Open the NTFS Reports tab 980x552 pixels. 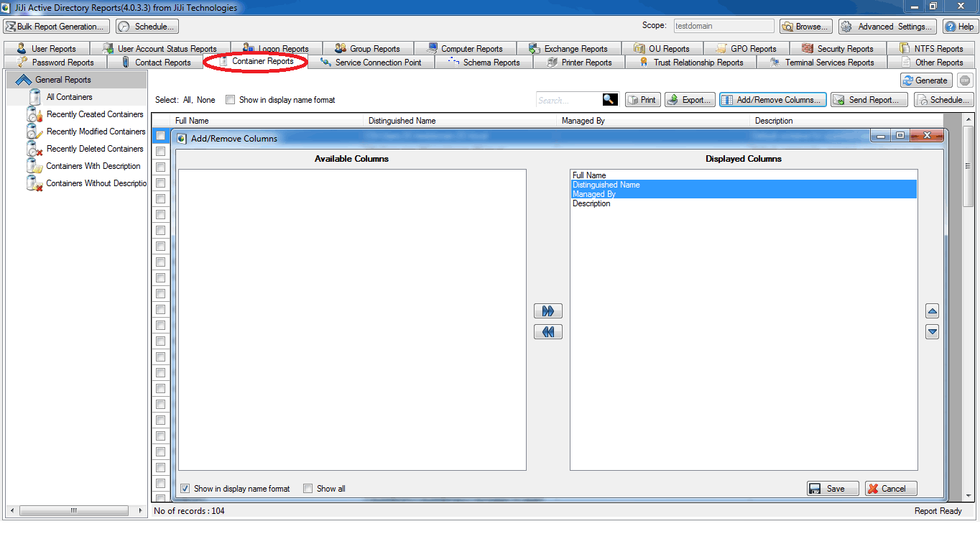(931, 49)
